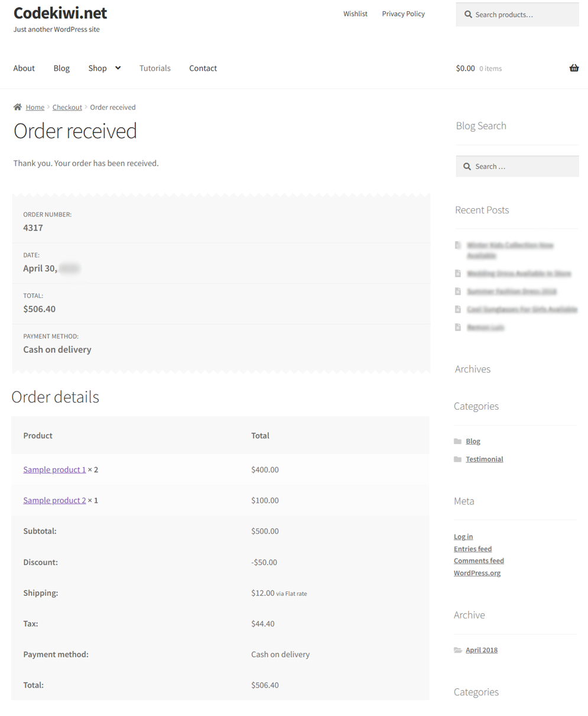
Task: Open the About menu item
Action: click(24, 68)
